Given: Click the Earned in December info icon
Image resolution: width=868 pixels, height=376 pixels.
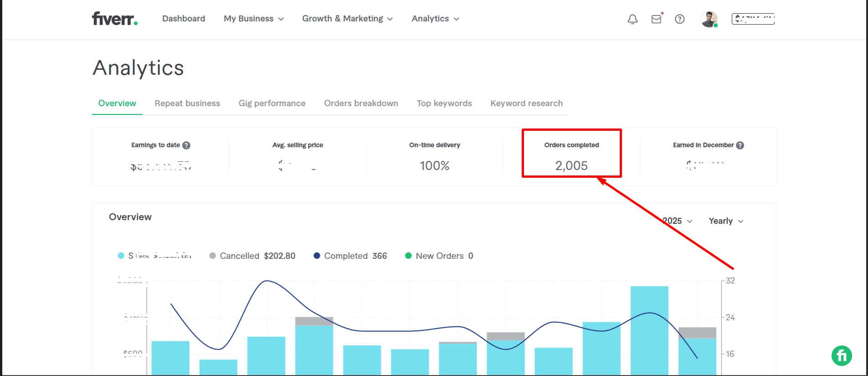Looking at the screenshot, I should 740,145.
